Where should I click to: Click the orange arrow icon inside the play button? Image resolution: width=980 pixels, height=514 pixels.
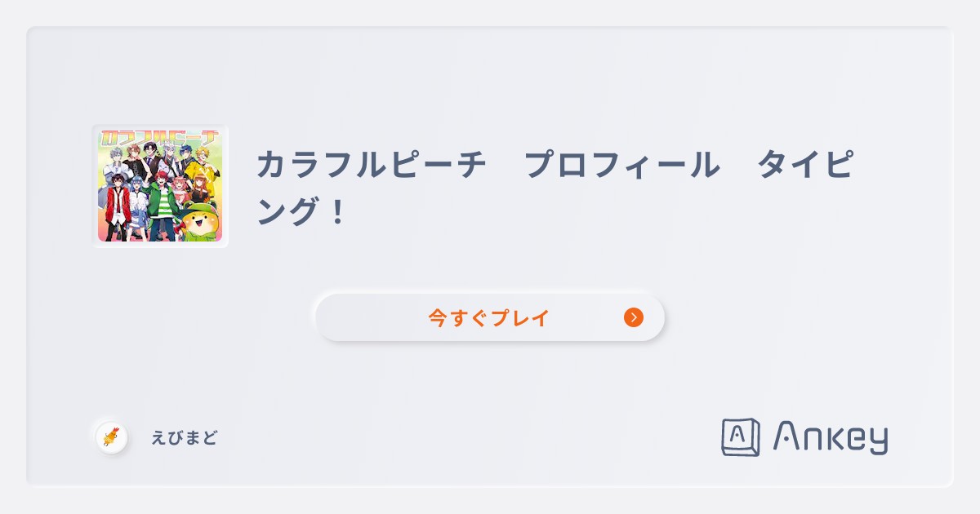(633, 318)
